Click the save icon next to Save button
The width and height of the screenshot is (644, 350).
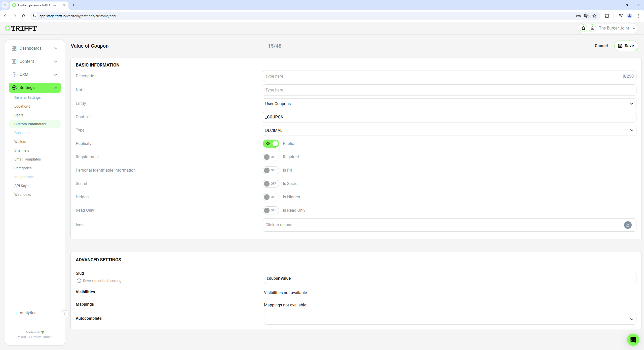click(620, 46)
